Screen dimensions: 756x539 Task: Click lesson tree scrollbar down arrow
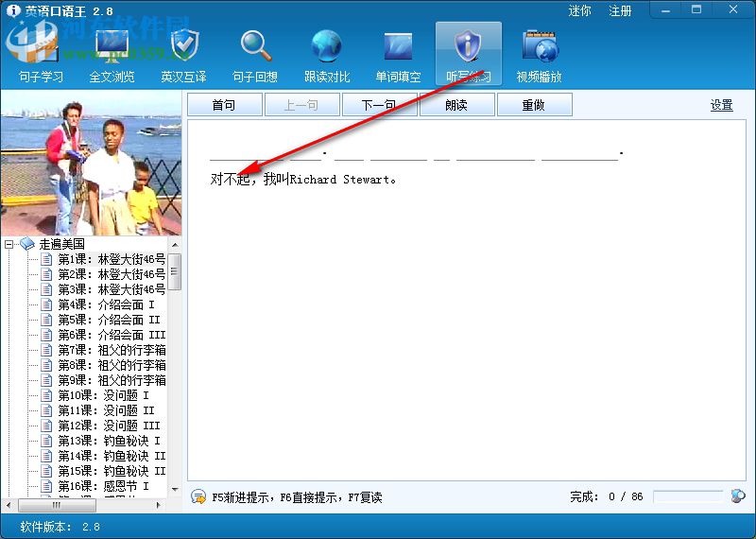(175, 490)
